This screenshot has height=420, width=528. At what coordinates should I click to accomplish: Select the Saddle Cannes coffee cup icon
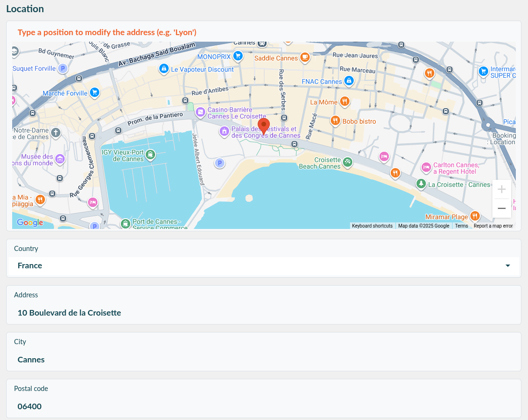[305, 57]
